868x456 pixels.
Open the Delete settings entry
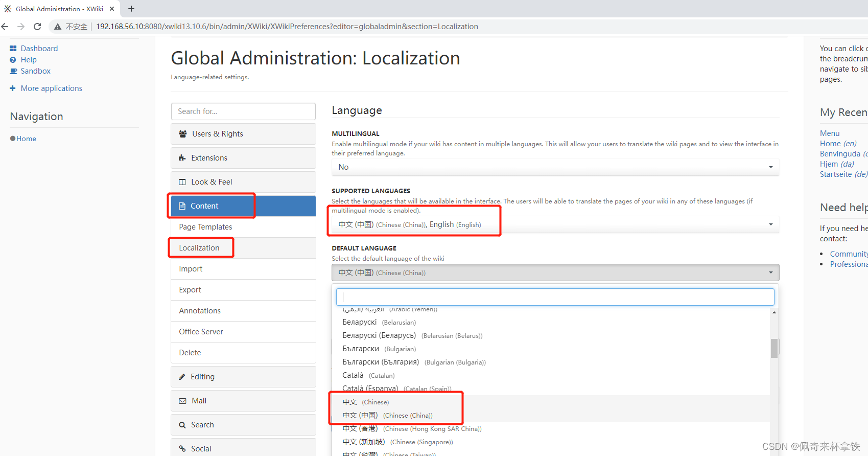click(243, 353)
